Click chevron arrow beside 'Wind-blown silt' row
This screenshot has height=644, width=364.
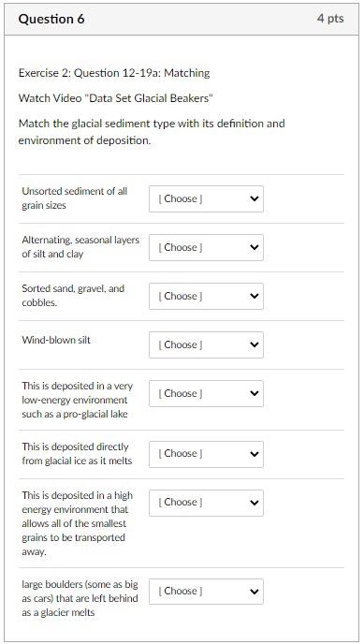tap(255, 345)
